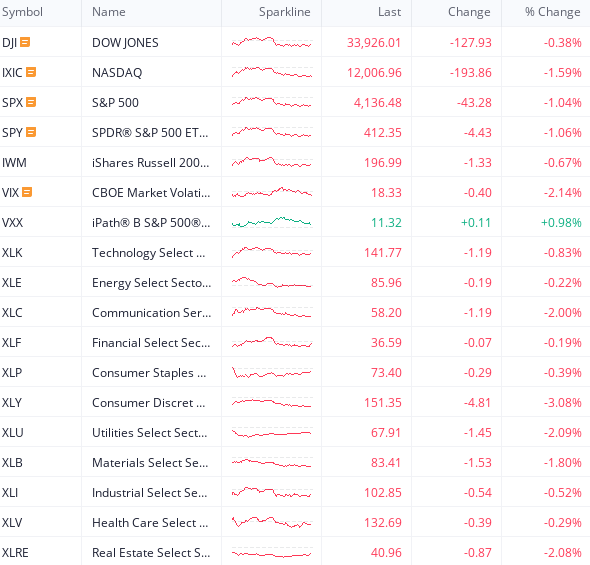Select the XLF symbol
Screen dimensions: 590x565
pos(12,343)
